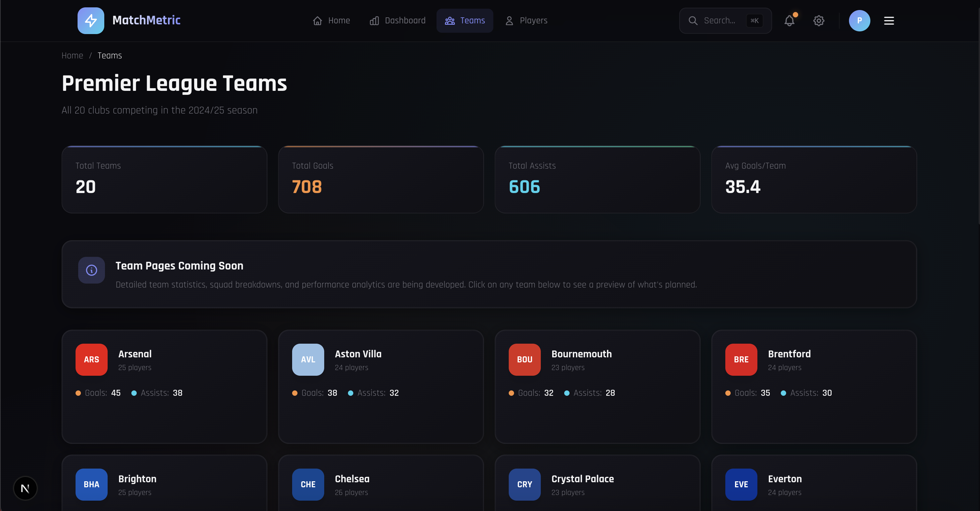Select the Bournemouth BOU badge icon
The height and width of the screenshot is (511, 980).
pos(524,359)
